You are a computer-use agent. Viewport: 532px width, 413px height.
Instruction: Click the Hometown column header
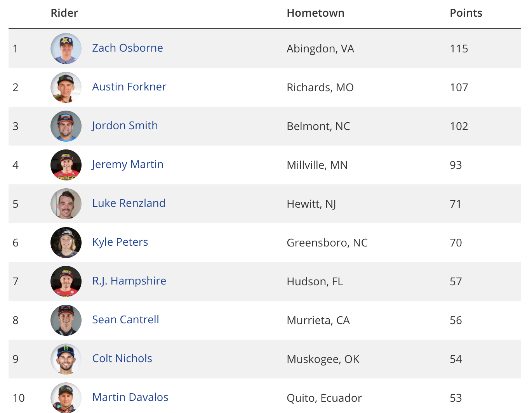coord(315,13)
